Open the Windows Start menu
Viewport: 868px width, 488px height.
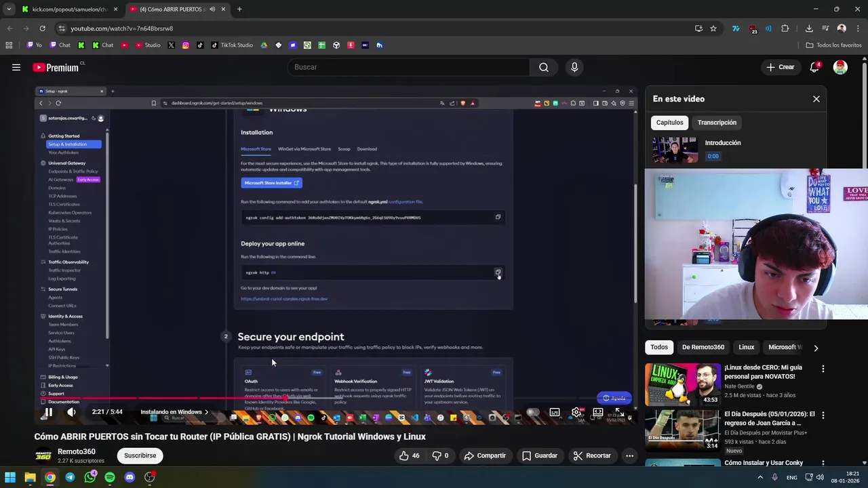coord(10,477)
